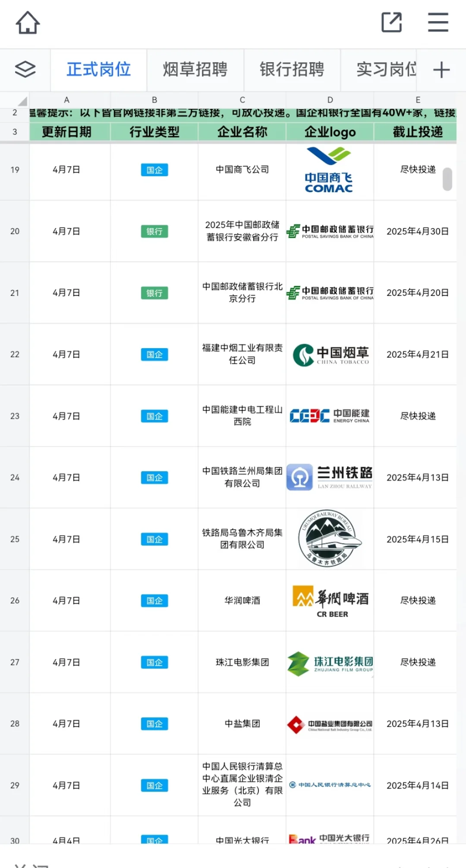Click 银行 tag in row 21
Viewport: 466px width, 868px height.
[154, 293]
